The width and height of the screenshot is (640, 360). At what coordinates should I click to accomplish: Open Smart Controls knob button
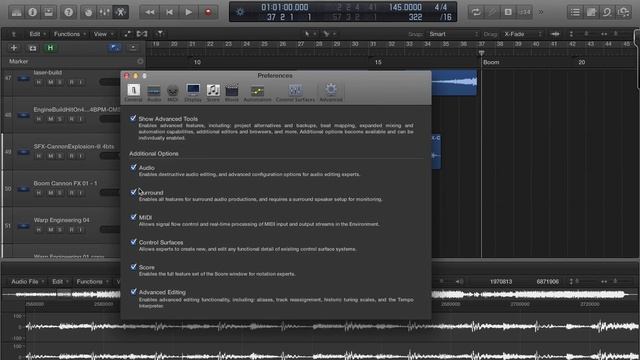(x=88, y=12)
